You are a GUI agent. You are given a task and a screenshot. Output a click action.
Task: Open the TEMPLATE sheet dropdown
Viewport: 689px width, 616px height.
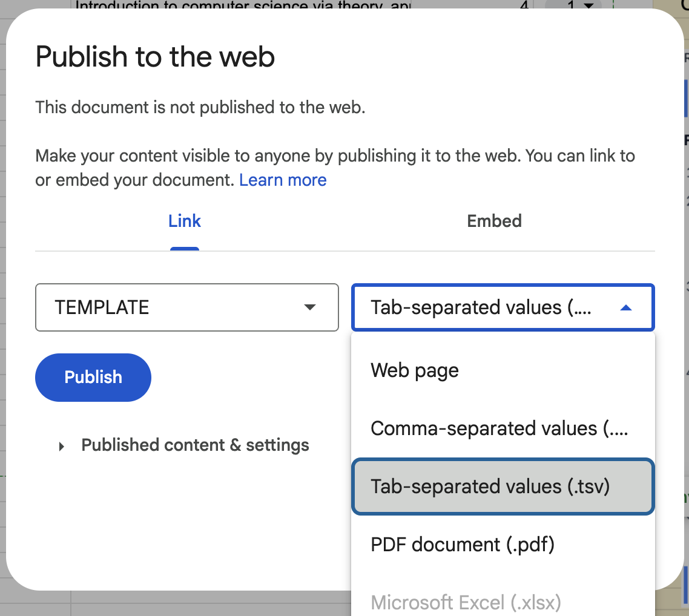point(186,307)
